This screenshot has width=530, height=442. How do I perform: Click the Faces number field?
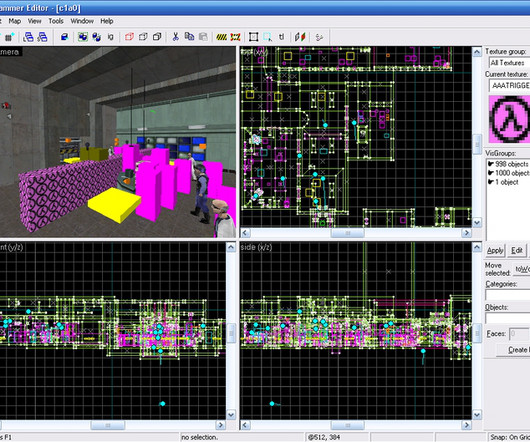(519, 334)
